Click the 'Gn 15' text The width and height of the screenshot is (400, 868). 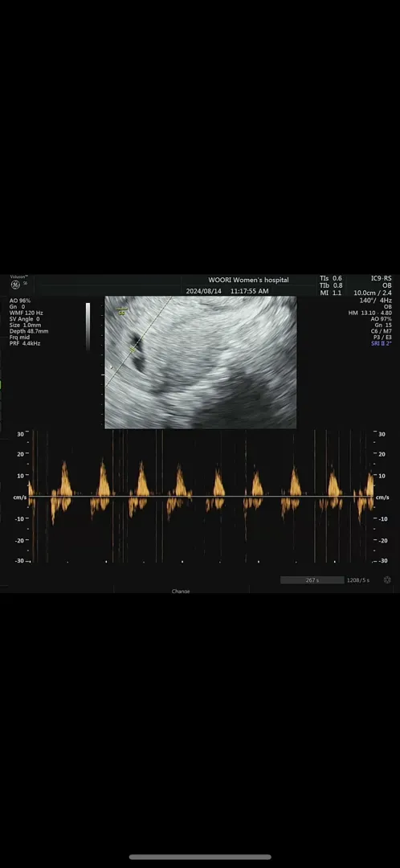383,325
